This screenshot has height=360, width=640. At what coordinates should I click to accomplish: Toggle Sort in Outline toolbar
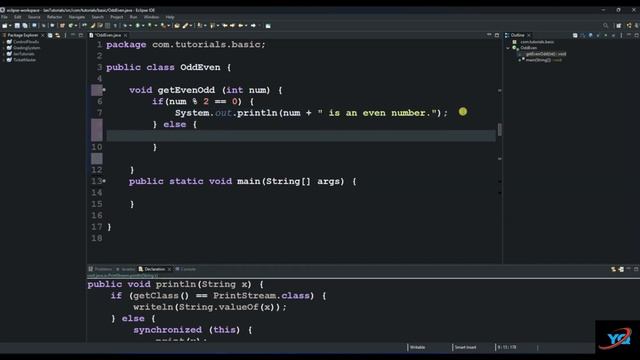pos(582,36)
